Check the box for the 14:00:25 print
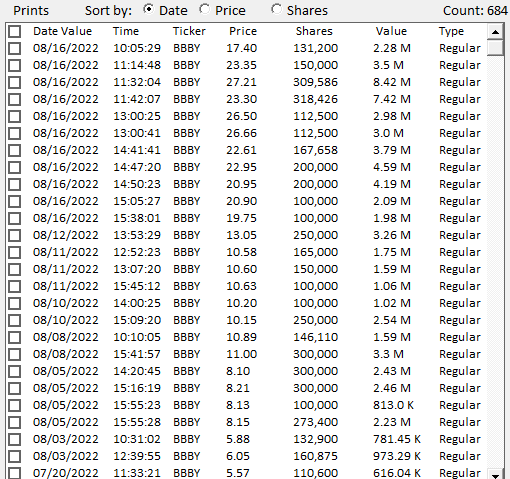The image size is (510, 479). click(x=15, y=303)
